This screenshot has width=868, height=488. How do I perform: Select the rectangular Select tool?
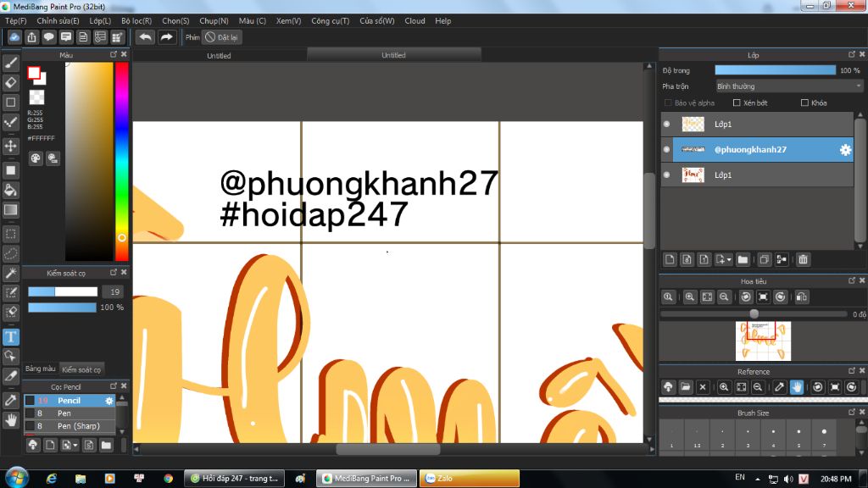(10, 234)
